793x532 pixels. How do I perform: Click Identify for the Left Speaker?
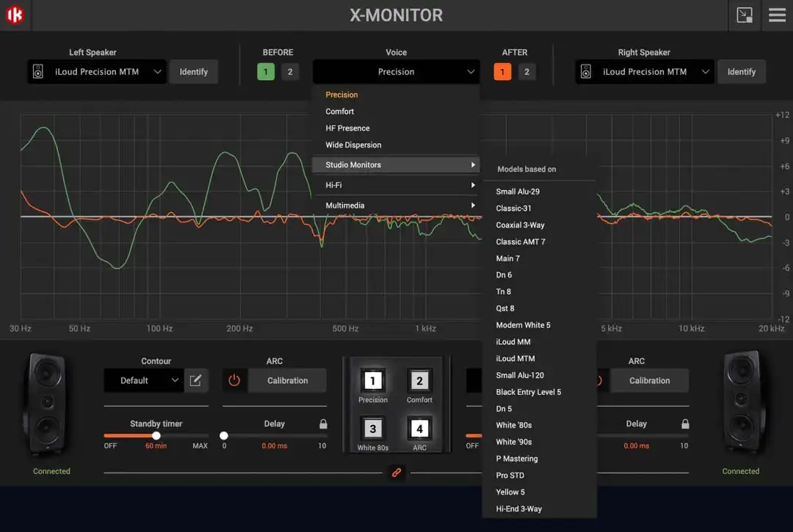coord(194,71)
